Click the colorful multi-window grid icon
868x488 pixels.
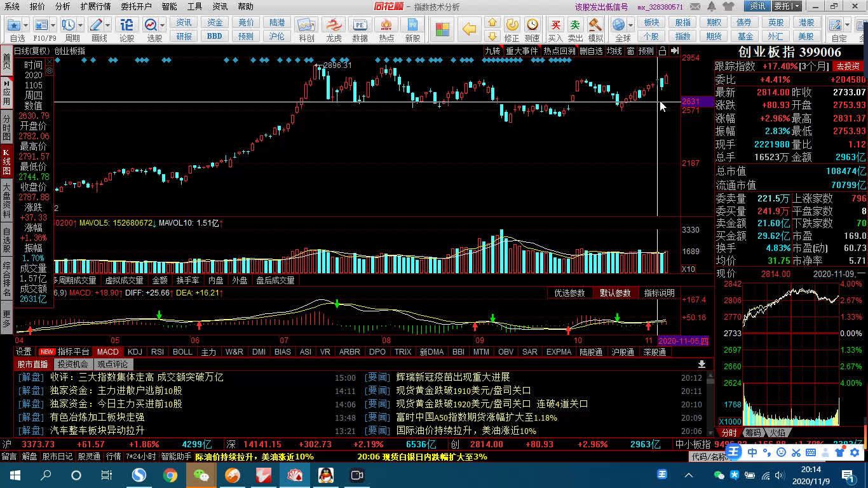(x=442, y=29)
